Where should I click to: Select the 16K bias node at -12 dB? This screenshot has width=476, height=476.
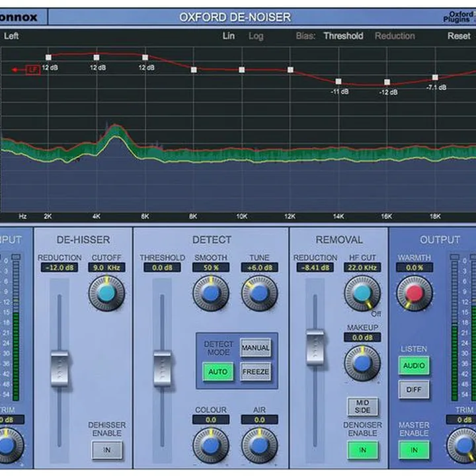point(387,82)
